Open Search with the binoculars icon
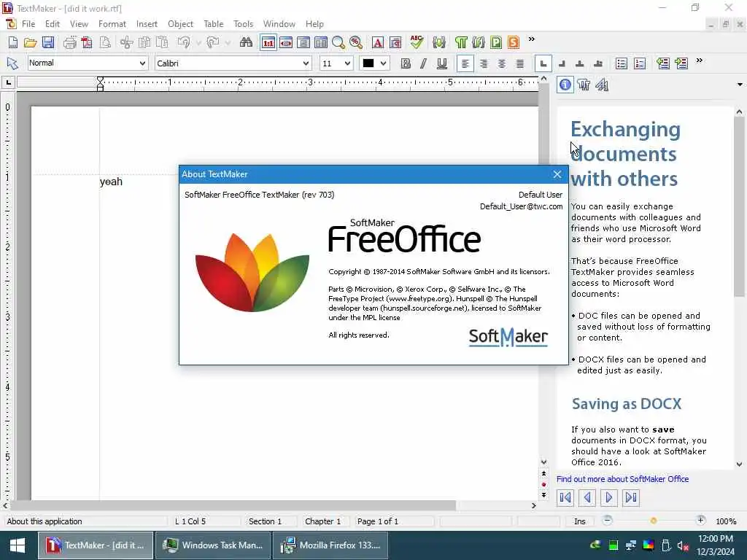747x560 pixels. (x=246, y=42)
